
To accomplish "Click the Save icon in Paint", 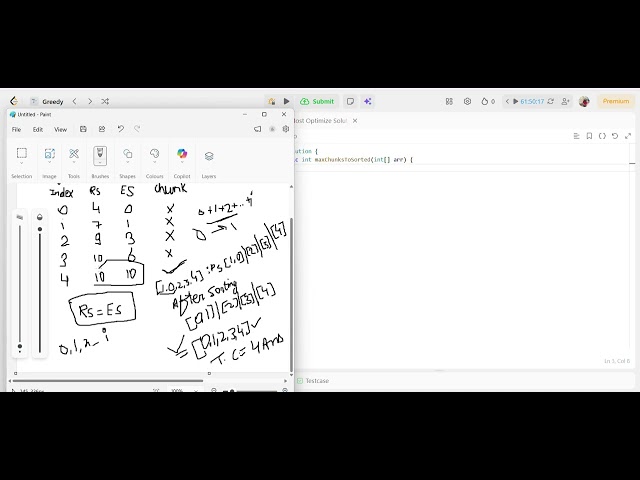I will tap(83, 129).
